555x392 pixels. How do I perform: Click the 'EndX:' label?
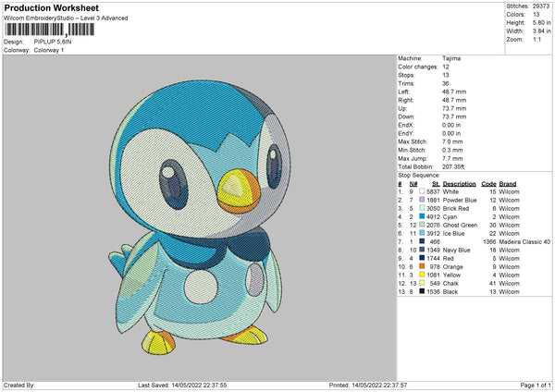(x=406, y=125)
